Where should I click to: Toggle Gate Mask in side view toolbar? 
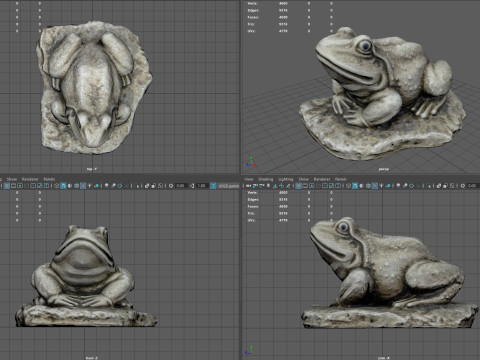[318, 186]
